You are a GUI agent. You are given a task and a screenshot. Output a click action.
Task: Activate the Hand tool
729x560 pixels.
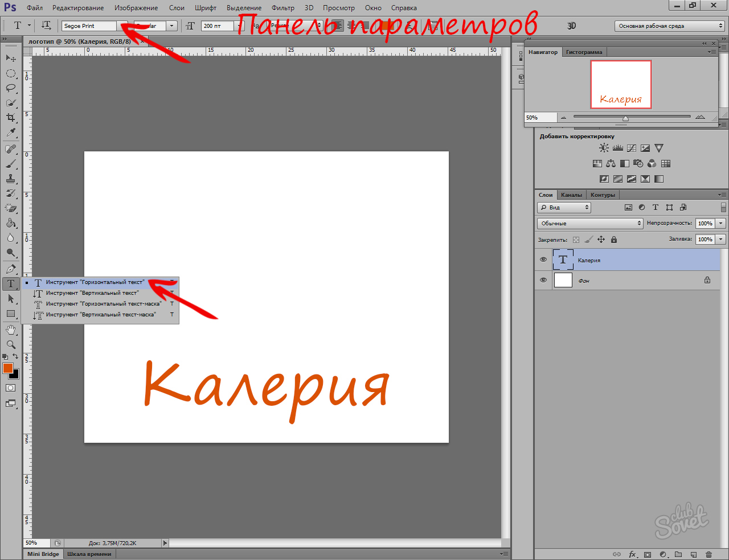point(11,330)
